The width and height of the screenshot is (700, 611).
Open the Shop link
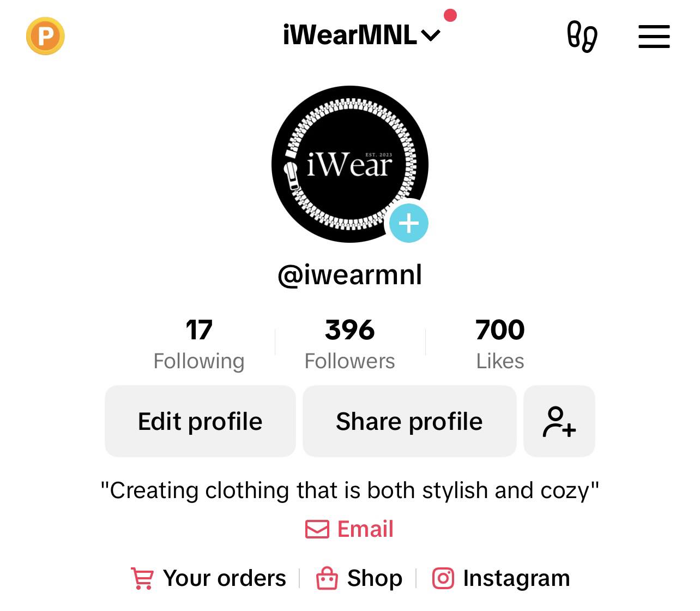359,578
